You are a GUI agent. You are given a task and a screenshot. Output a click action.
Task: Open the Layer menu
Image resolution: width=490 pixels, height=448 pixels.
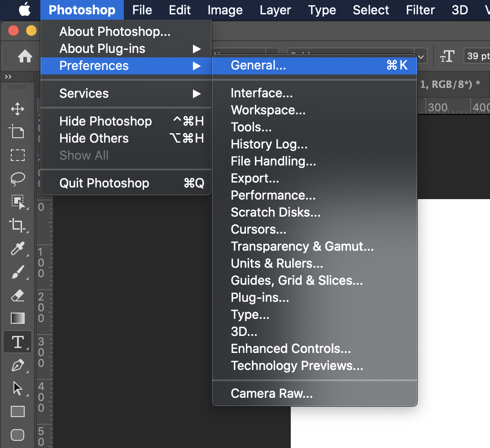pyautogui.click(x=276, y=10)
